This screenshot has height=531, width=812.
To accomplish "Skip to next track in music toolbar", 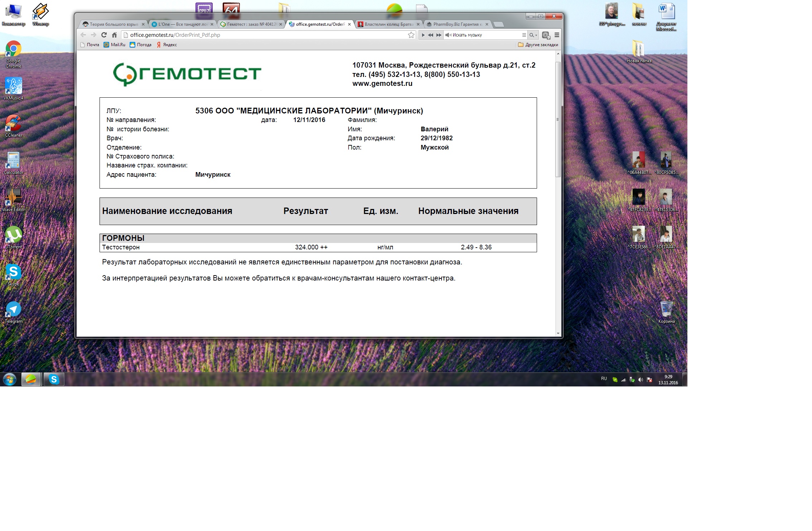I will [x=439, y=35].
